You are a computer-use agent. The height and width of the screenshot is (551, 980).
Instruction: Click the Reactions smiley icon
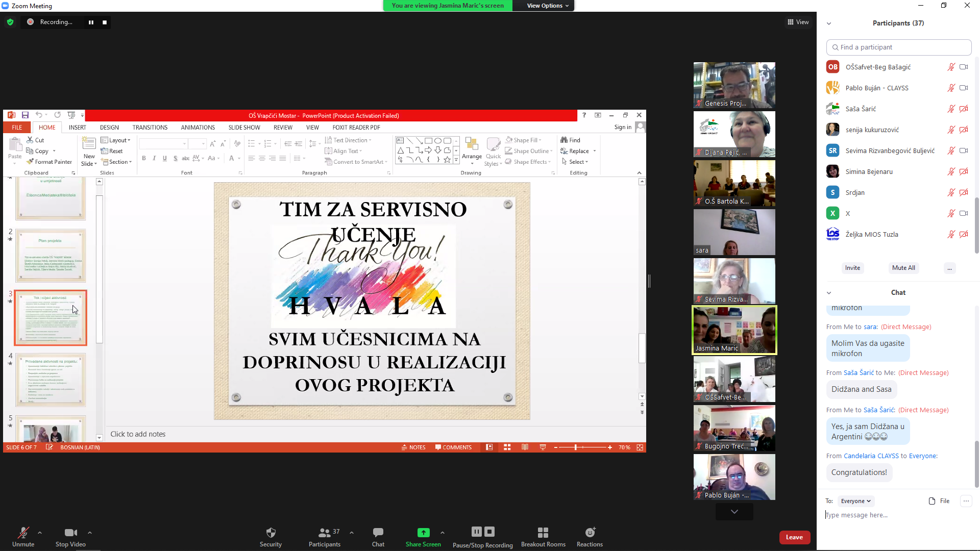click(x=590, y=533)
